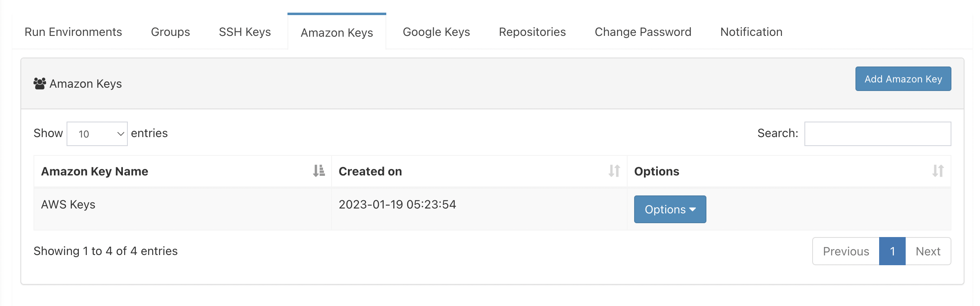Select page 1 in pagination
980x306 pixels.
(893, 251)
